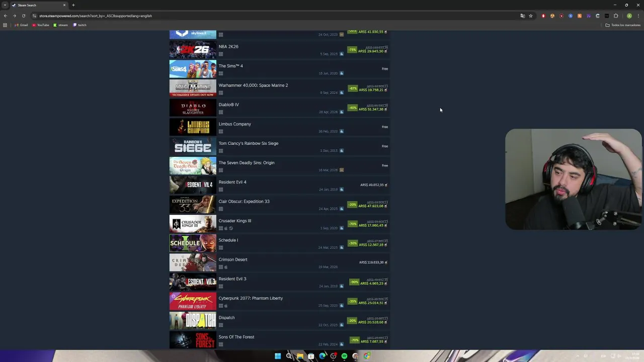
Task: Click the -40% discount badge for Diablo IV
Action: [352, 108]
